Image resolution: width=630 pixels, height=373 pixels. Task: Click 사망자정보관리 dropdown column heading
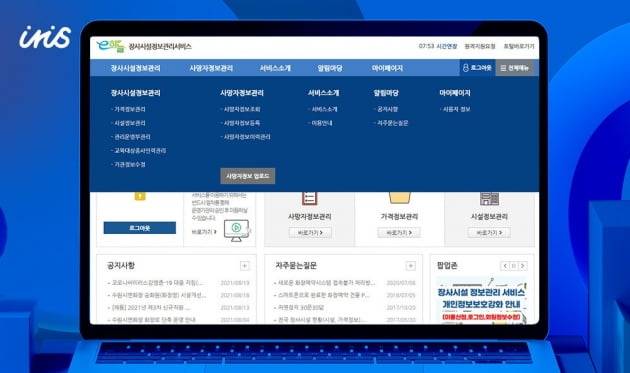click(x=242, y=93)
